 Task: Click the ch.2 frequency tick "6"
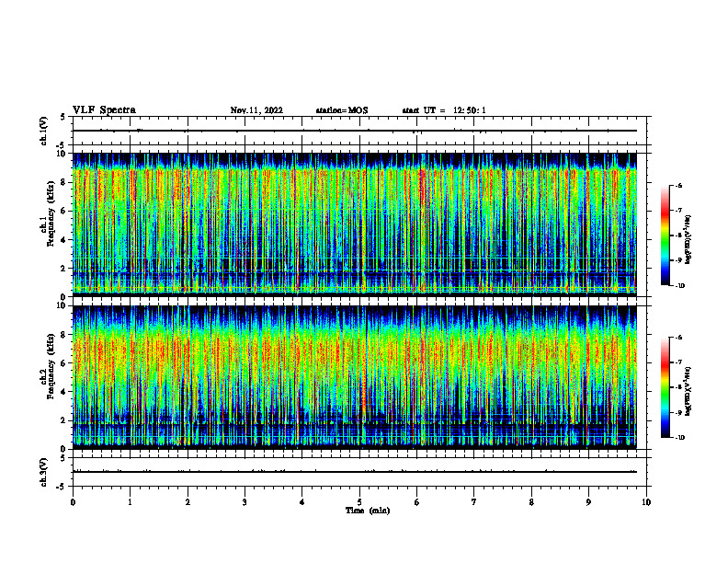63,363
